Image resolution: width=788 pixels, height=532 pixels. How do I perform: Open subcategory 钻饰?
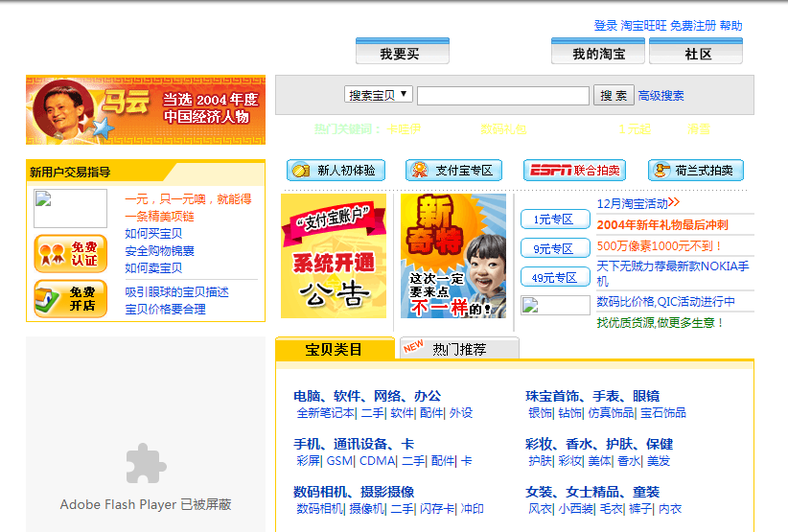point(569,413)
